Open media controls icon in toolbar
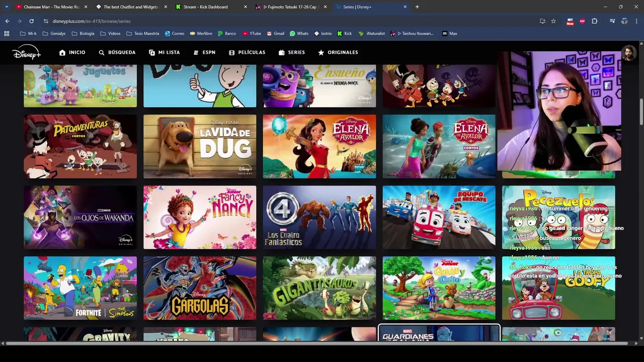The width and height of the screenshot is (644, 362). click(612, 21)
